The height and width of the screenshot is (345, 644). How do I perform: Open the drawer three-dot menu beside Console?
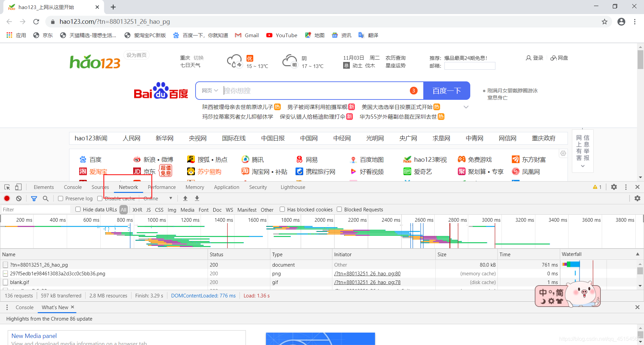[x=7, y=307]
